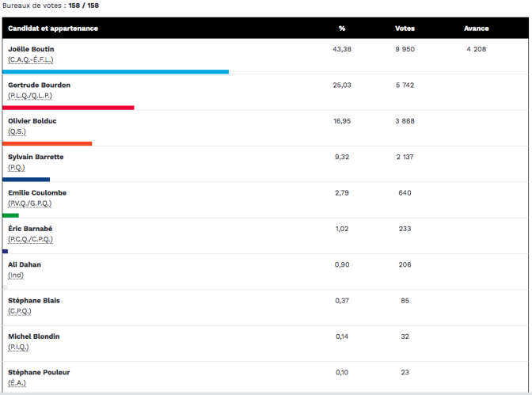Click the Votes column header
The image size is (532, 395).
coord(405,28)
